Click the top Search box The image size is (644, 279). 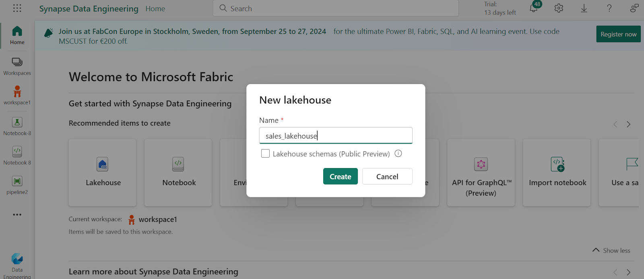336,8
